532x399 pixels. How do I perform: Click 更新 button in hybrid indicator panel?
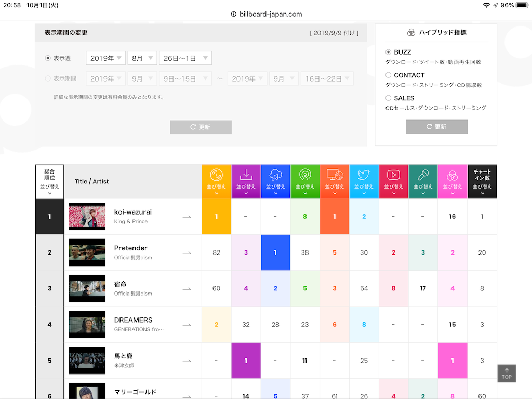click(x=436, y=127)
